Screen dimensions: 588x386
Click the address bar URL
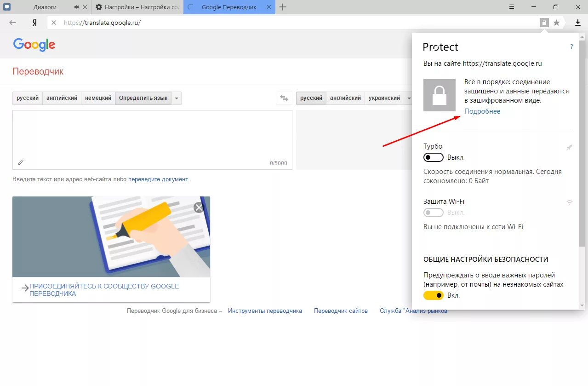[102, 23]
